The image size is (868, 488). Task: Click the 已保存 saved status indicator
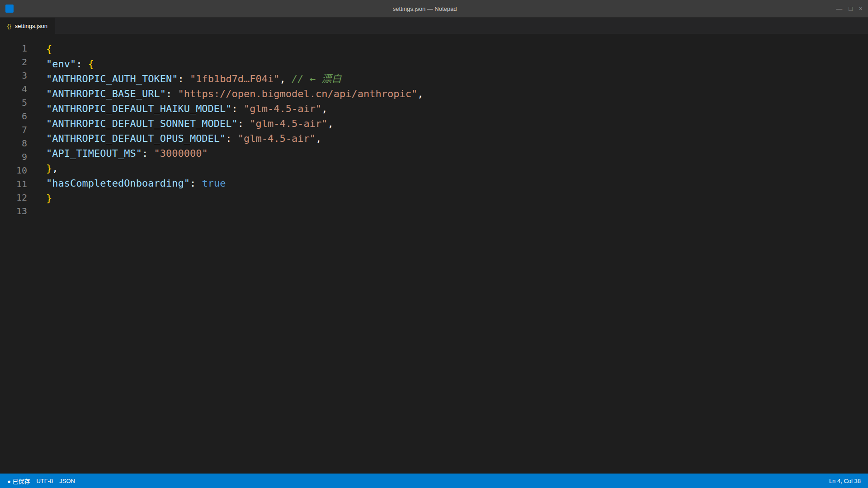coord(19,481)
